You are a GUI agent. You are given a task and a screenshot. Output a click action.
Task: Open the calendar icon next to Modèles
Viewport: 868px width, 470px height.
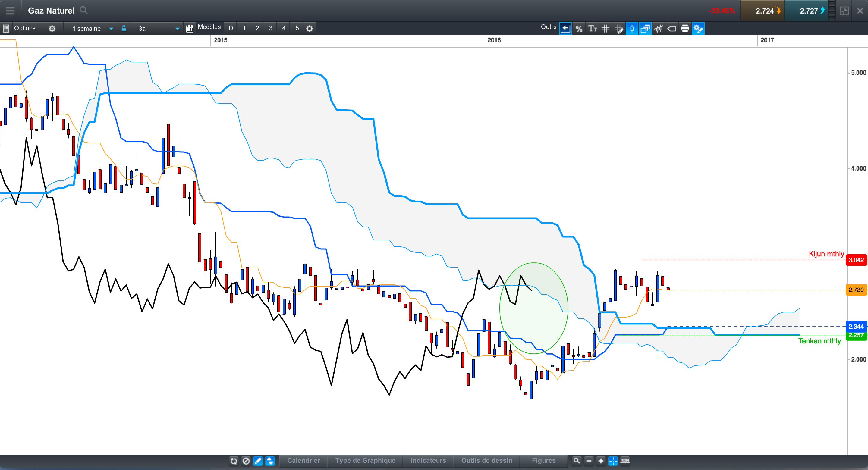(x=190, y=29)
